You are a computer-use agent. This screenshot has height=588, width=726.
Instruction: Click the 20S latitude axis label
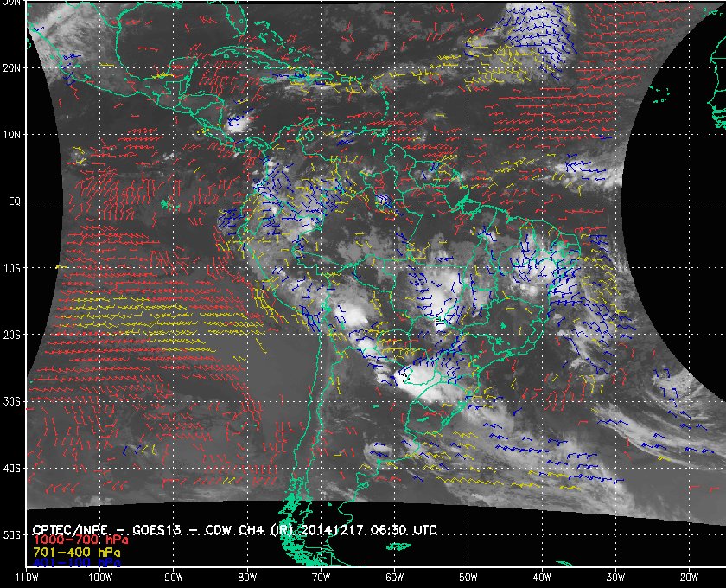click(11, 335)
